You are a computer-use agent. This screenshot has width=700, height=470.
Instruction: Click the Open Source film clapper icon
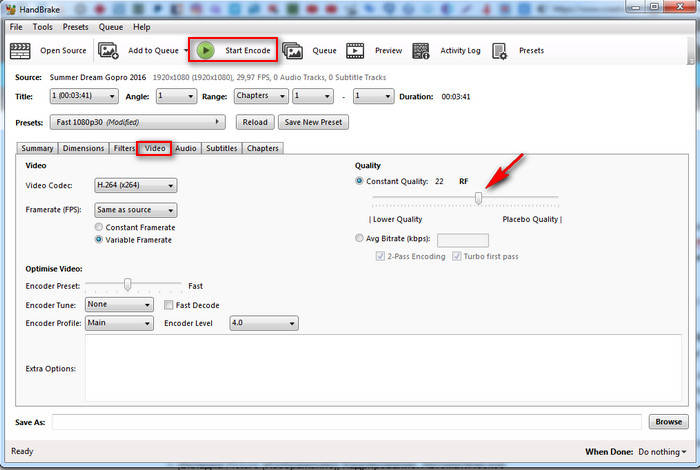click(x=20, y=51)
